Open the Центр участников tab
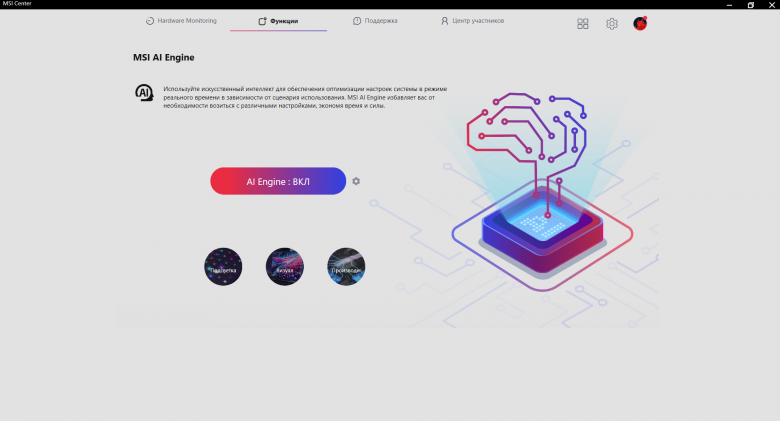Image resolution: width=780 pixels, height=421 pixels. point(472,21)
